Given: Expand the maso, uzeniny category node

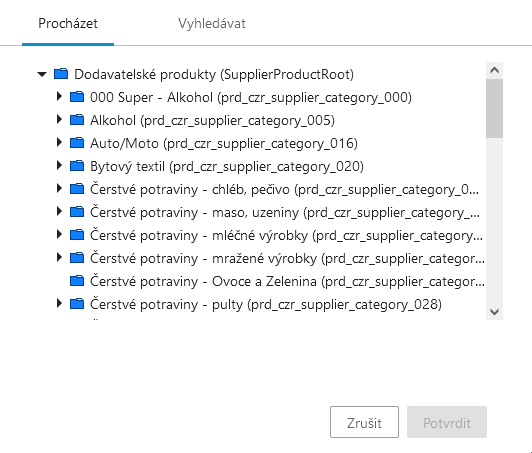Looking at the screenshot, I should pyautogui.click(x=59, y=212).
